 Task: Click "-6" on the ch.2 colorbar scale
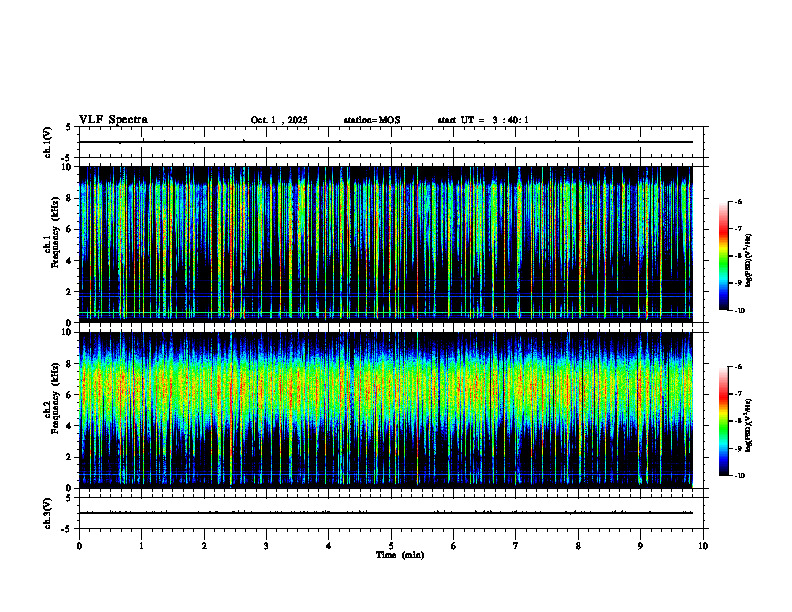[738, 367]
